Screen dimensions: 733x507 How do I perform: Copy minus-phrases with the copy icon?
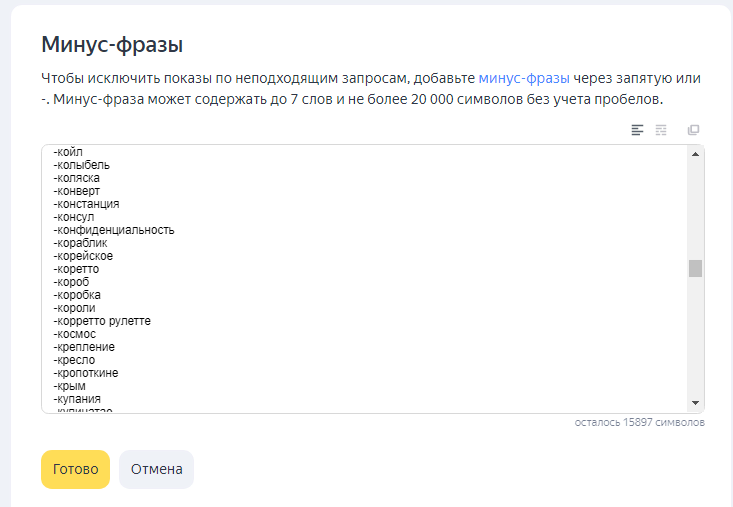pyautogui.click(x=693, y=130)
